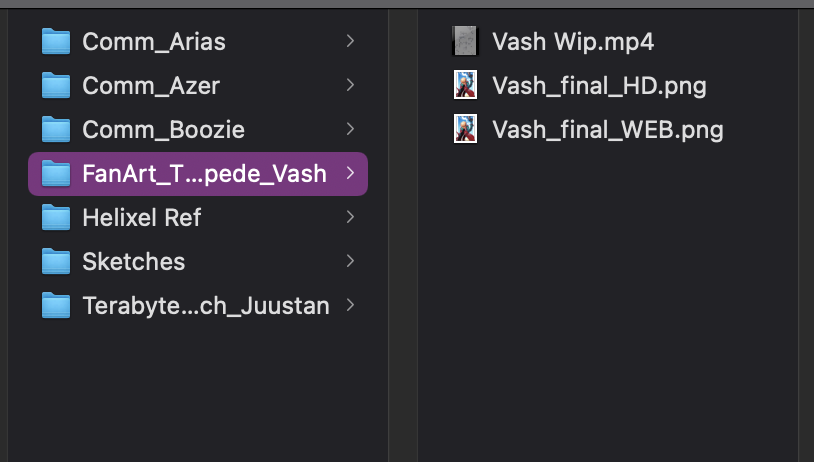Image resolution: width=814 pixels, height=462 pixels.
Task: Click the selected FanArt folder icon
Action: [x=56, y=174]
